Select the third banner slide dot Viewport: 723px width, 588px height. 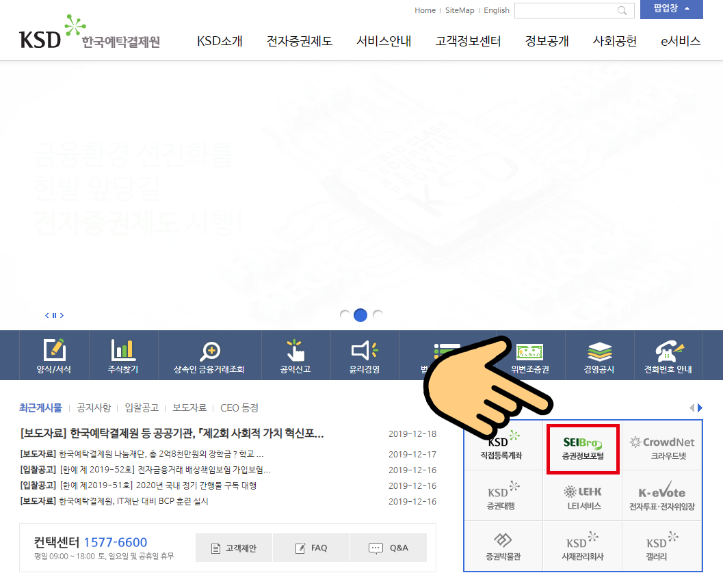[378, 315]
